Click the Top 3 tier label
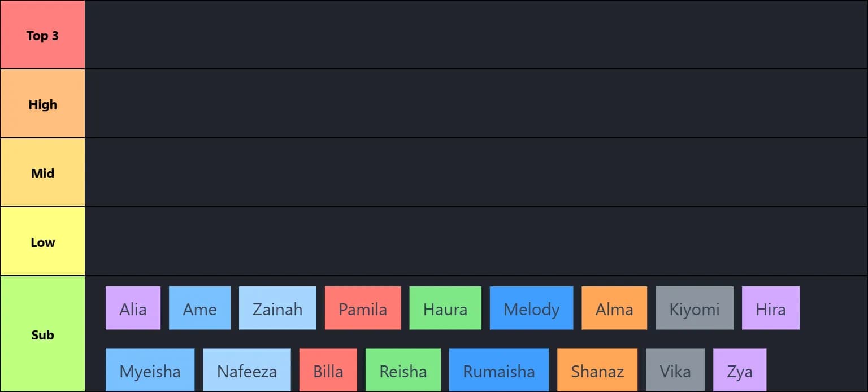The height and width of the screenshot is (392, 868). pyautogui.click(x=42, y=35)
